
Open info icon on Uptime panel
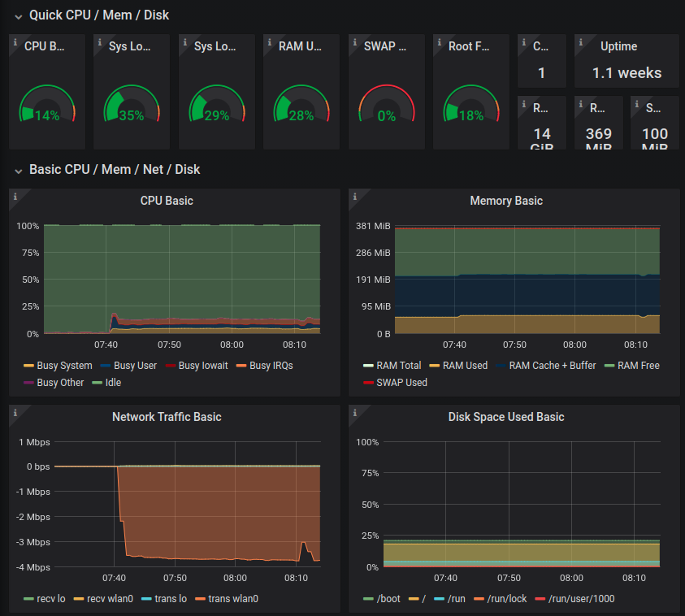(581, 42)
